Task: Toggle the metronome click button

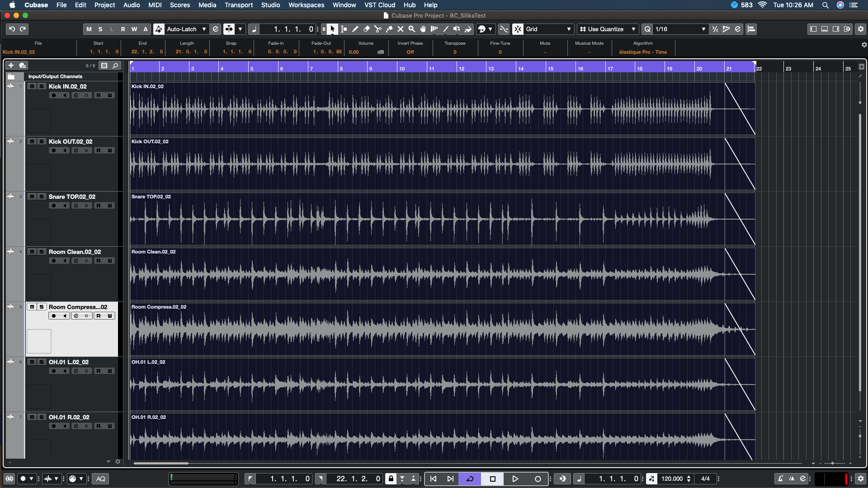Action: click(781, 479)
